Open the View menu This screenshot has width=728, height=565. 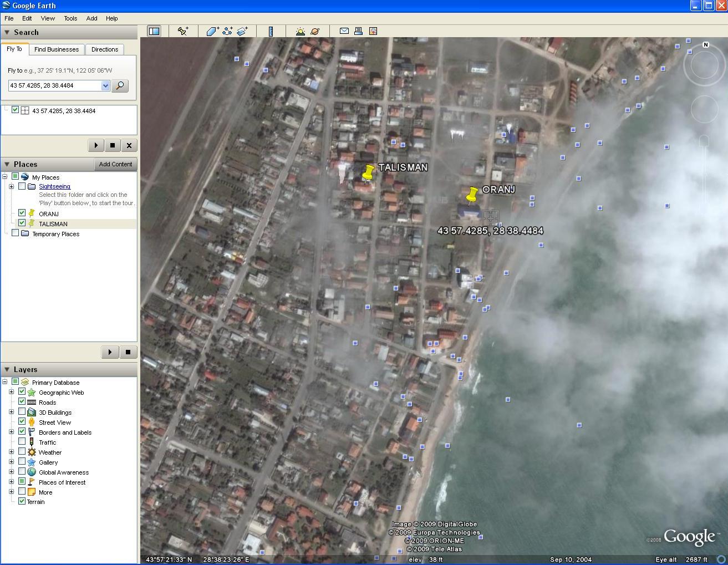click(48, 18)
